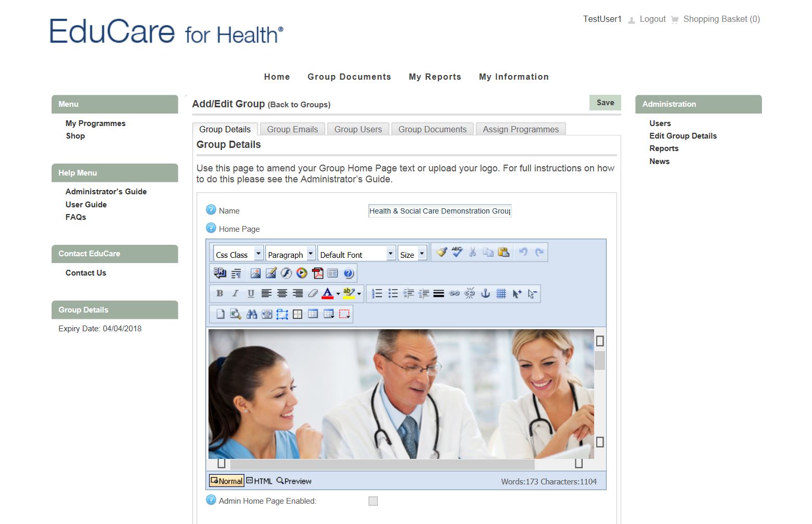The height and width of the screenshot is (524, 812).
Task: Open the Assign Programmes tab
Action: pos(521,129)
